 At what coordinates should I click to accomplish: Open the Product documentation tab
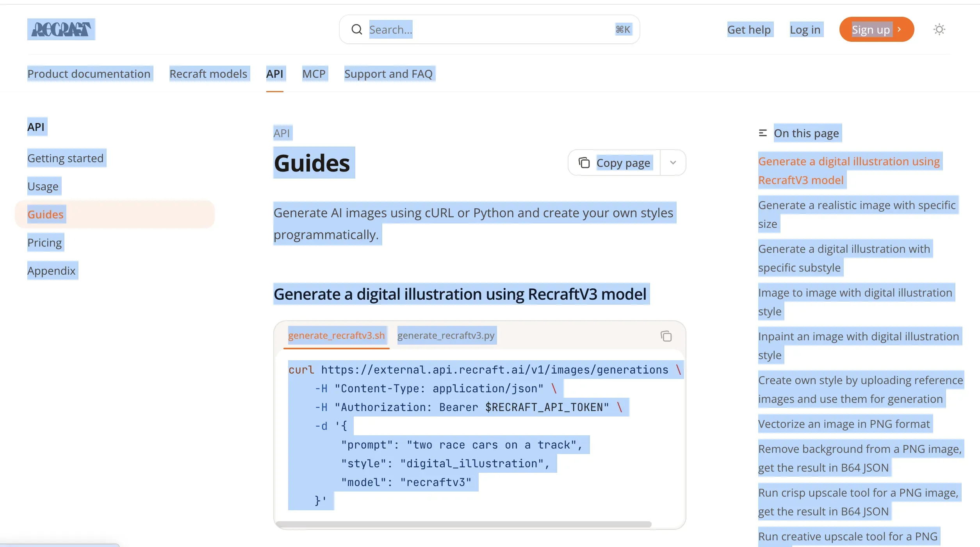click(89, 74)
